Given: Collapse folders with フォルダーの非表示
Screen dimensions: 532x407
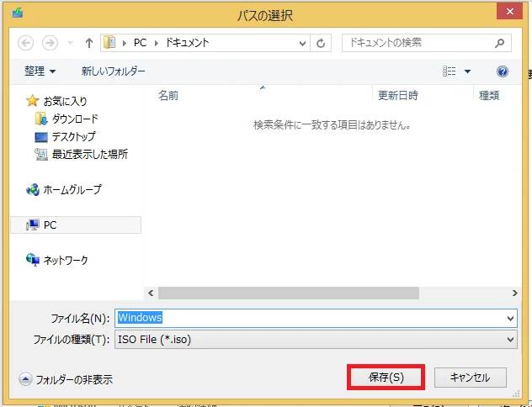Looking at the screenshot, I should (66, 379).
